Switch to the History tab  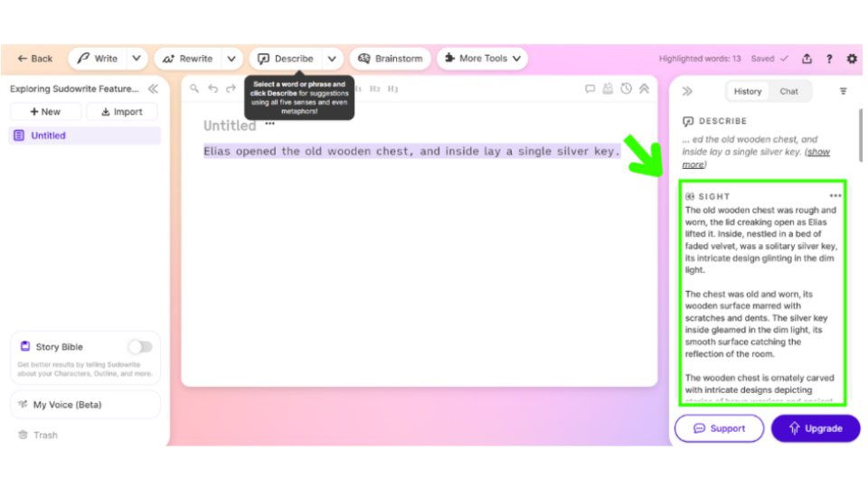(x=748, y=92)
